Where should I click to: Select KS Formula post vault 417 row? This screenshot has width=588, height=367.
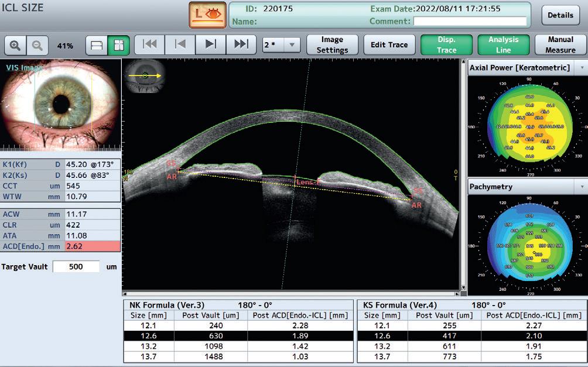[x=472, y=336]
